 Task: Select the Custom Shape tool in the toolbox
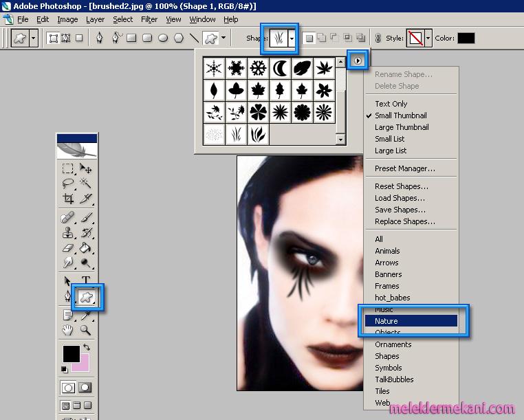click(x=86, y=296)
